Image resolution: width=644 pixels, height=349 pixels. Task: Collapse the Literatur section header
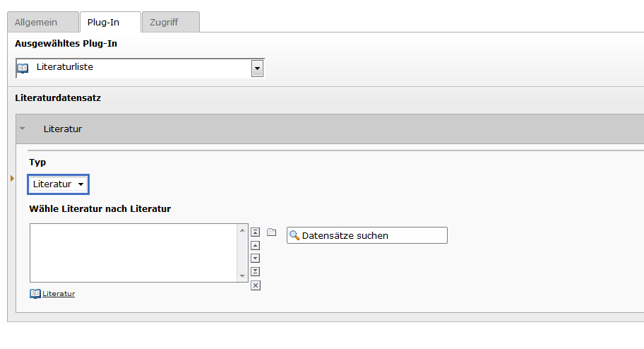(x=23, y=129)
